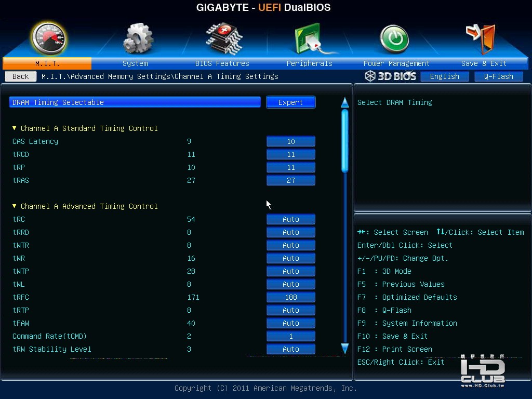Select the tRW Stability Level label
This screenshot has width=532, height=399.
[x=52, y=349]
